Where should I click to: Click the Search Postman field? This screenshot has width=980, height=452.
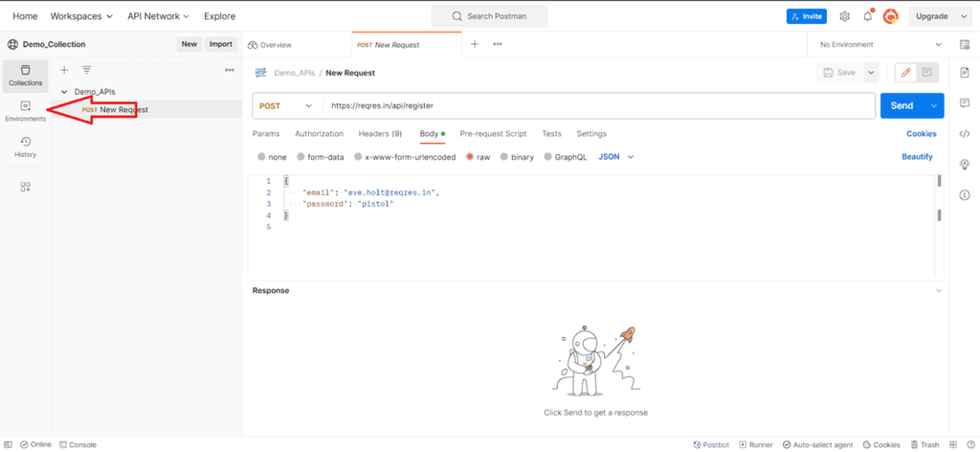click(x=489, y=16)
